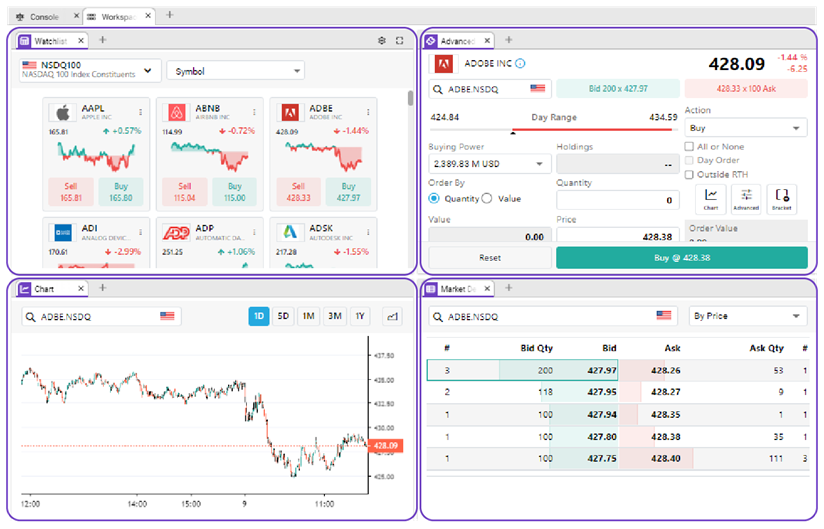Select the Value order-by radio button
824x529 pixels.
pyautogui.click(x=487, y=198)
